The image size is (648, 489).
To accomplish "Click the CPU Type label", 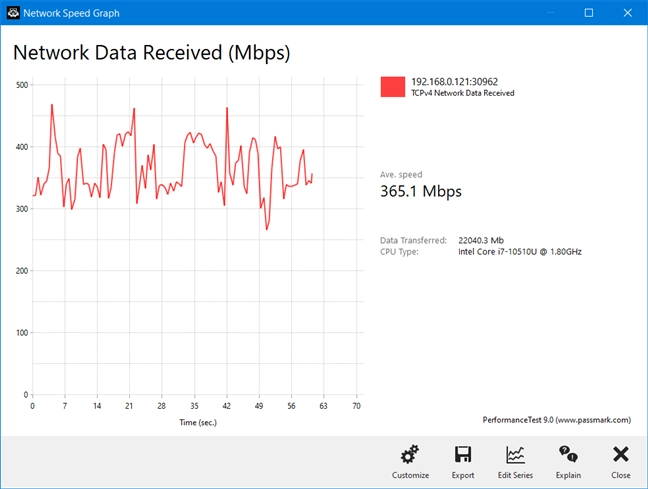I will coord(399,252).
